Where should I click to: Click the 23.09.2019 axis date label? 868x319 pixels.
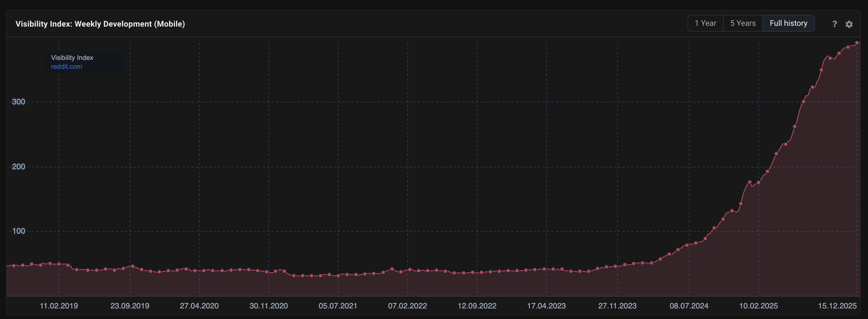[x=130, y=306]
